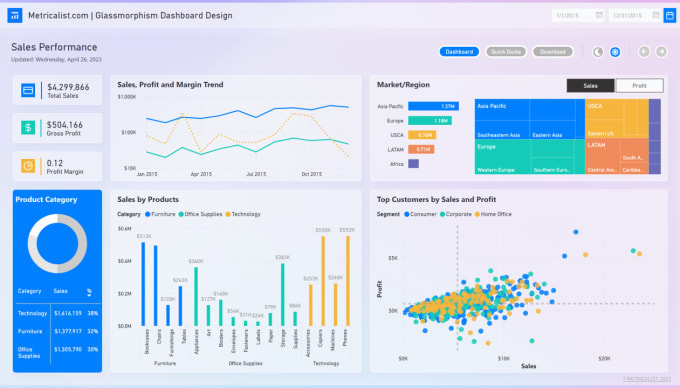Select the LATAM bar in Market/Region
680x388 pixels.
[421, 149]
